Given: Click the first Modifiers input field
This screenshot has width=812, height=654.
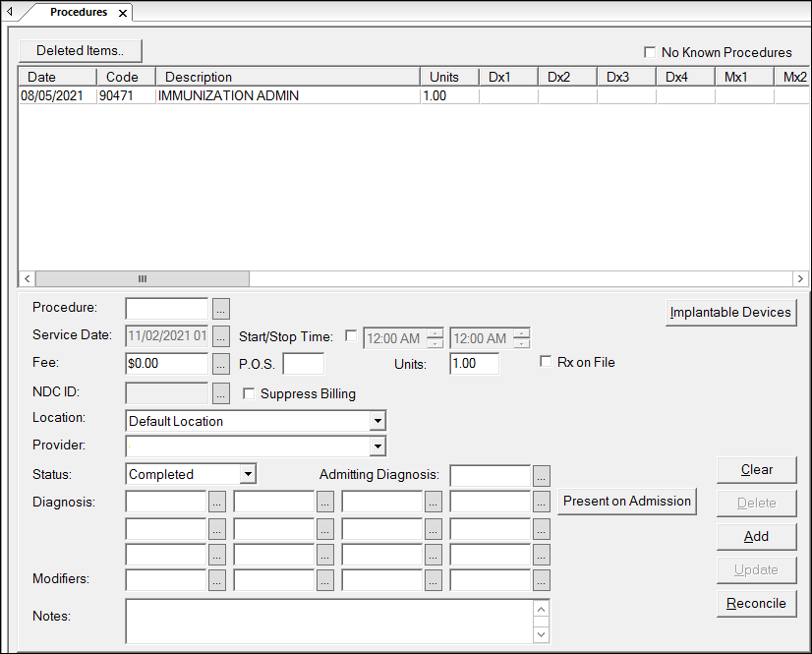Looking at the screenshot, I should (166, 580).
